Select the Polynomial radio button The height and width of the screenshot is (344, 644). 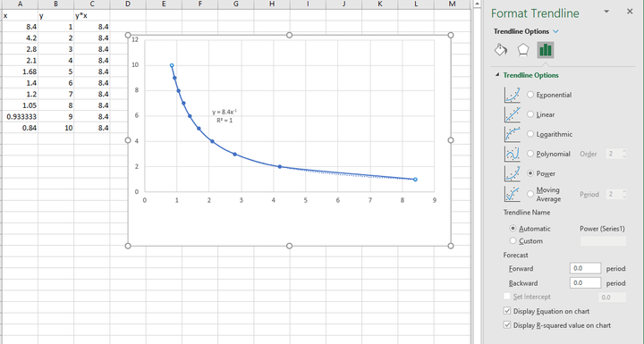[530, 154]
